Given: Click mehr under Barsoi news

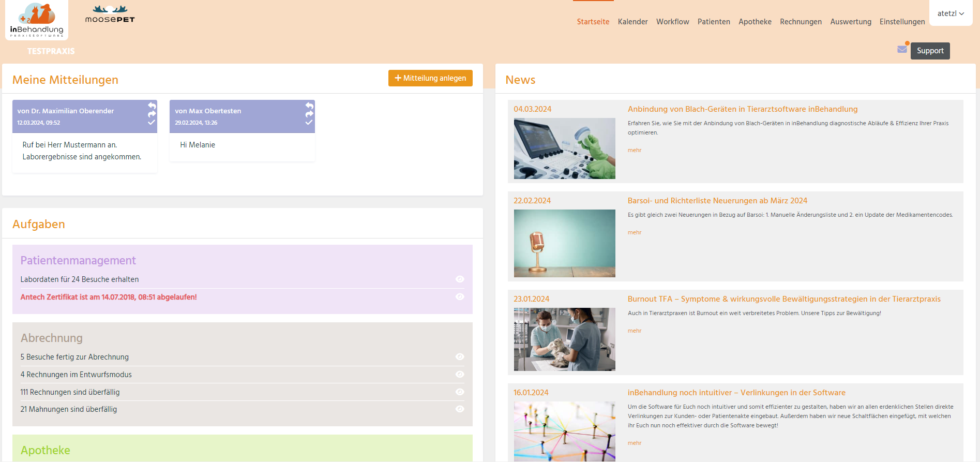Looking at the screenshot, I should (x=635, y=232).
